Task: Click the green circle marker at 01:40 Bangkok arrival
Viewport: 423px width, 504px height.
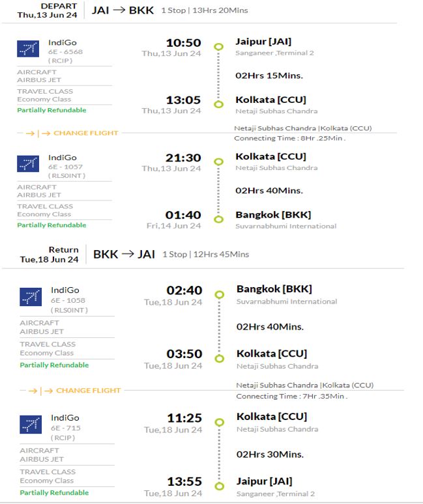Action: click(219, 219)
